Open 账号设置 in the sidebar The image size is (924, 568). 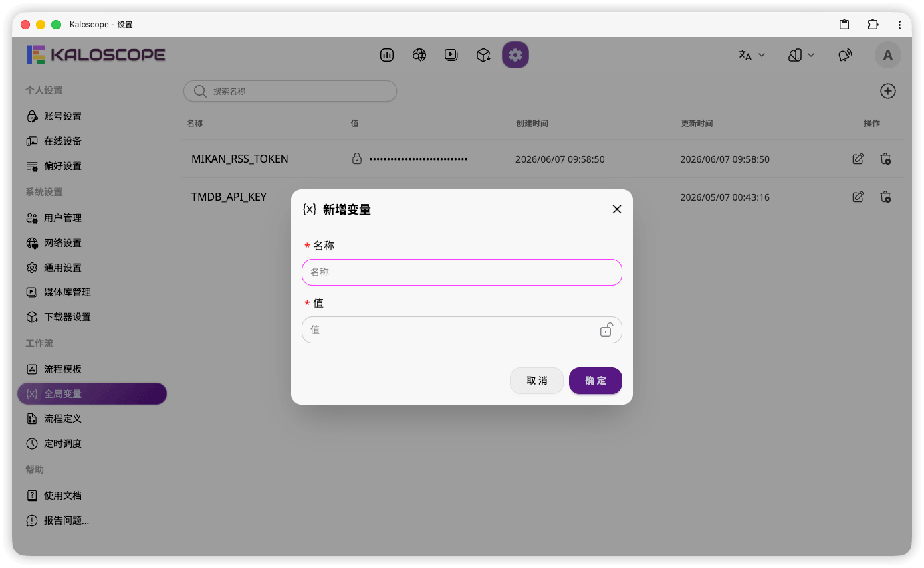(x=92, y=116)
